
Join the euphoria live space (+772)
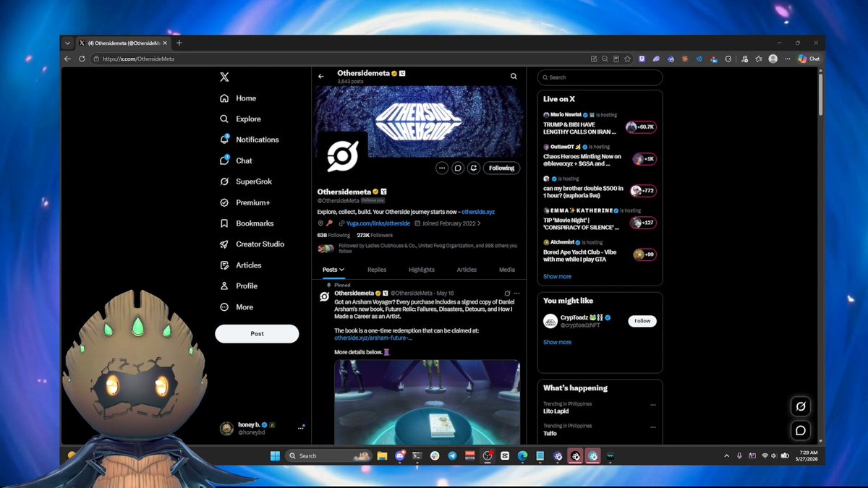coord(643,191)
